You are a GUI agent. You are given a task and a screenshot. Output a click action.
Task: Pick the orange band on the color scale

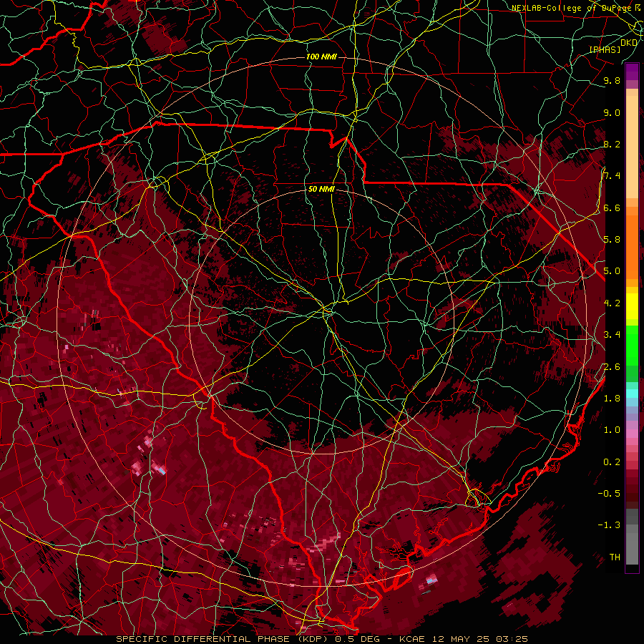pyautogui.click(x=632, y=246)
